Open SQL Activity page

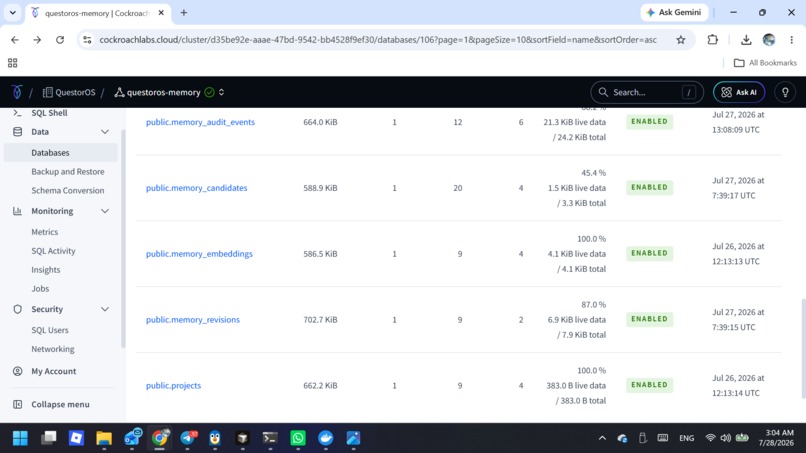tap(53, 251)
